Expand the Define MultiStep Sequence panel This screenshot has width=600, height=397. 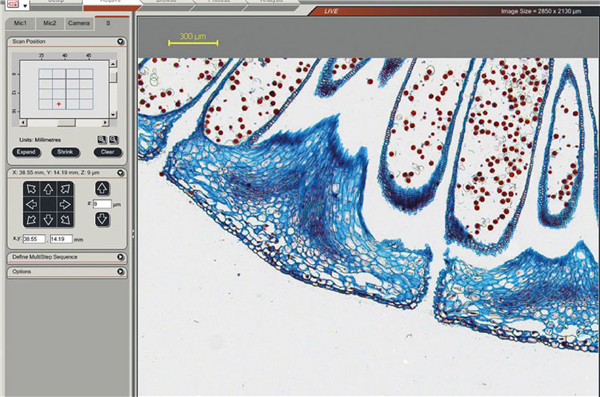(x=121, y=257)
